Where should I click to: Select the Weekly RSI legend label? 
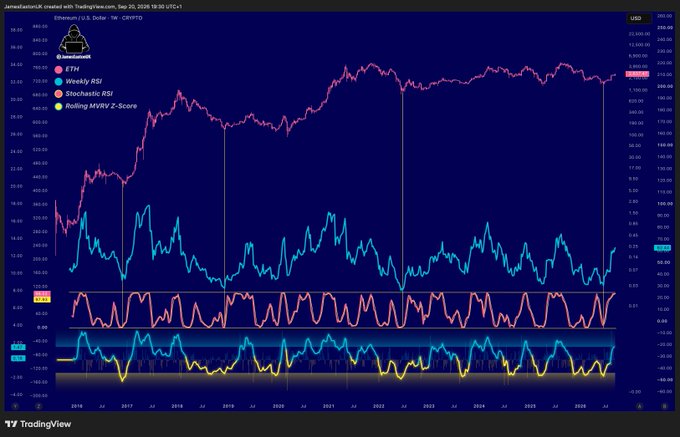tap(83, 81)
